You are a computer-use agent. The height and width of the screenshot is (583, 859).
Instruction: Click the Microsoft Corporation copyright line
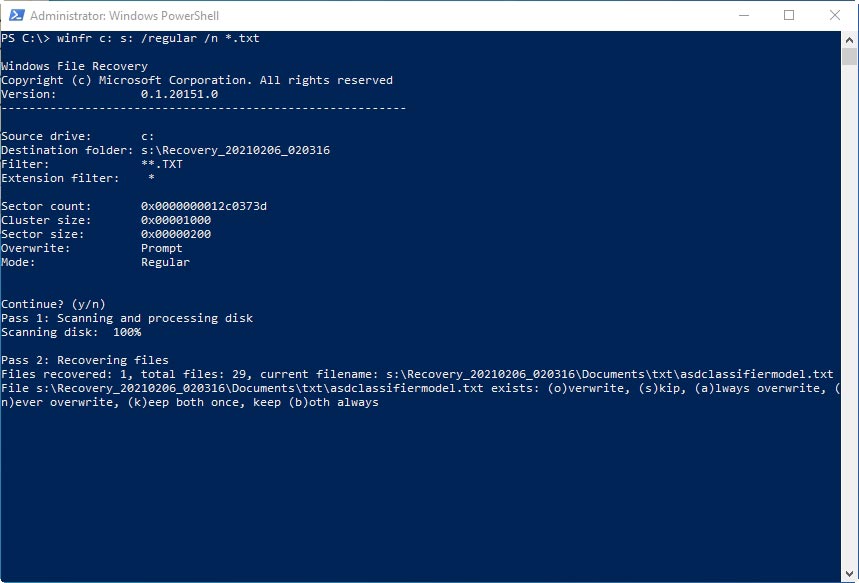197,80
